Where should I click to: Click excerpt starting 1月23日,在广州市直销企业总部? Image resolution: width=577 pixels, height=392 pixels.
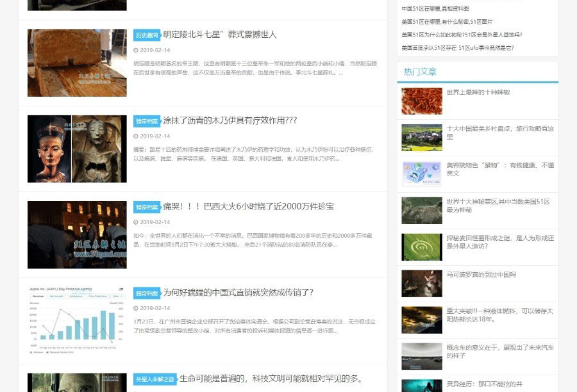tap(255, 326)
